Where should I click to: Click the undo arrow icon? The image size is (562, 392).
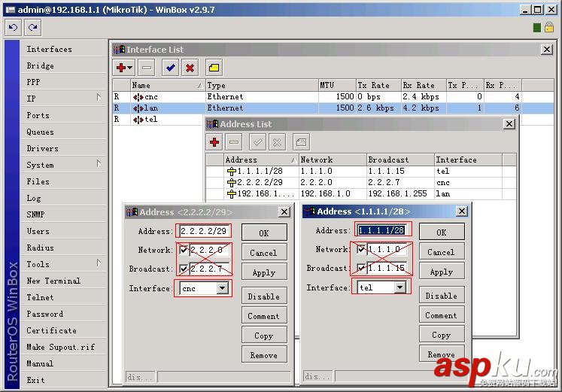click(x=14, y=28)
